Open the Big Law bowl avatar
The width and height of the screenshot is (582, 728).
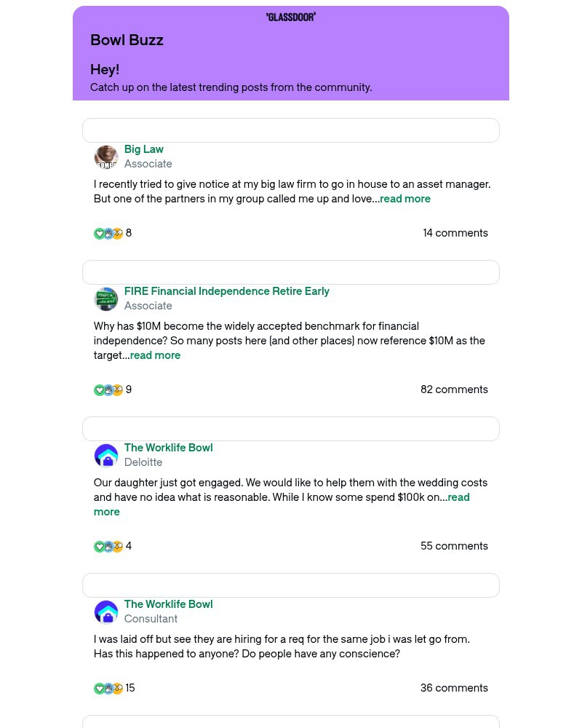[106, 157]
